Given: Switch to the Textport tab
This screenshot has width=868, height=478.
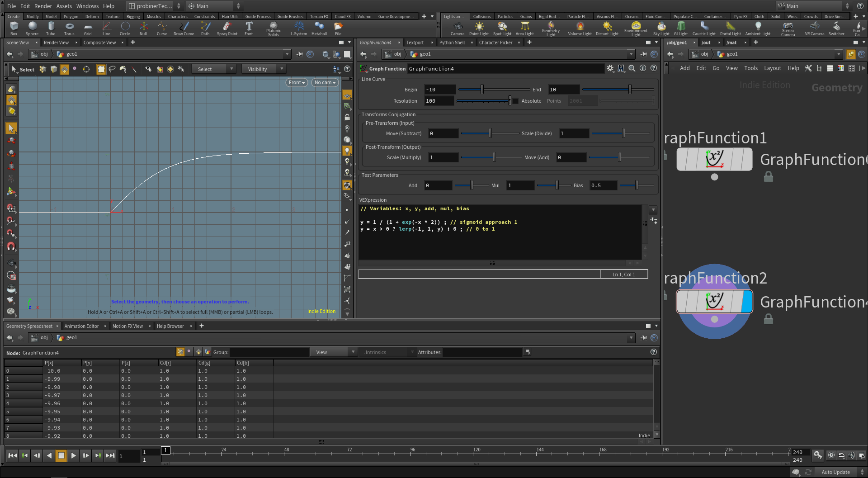Looking at the screenshot, I should [x=415, y=43].
